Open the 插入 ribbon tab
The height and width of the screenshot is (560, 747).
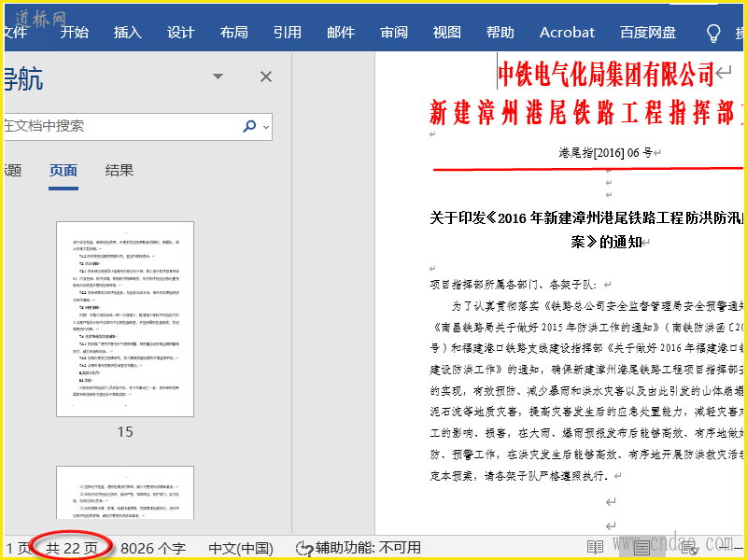[x=128, y=33]
